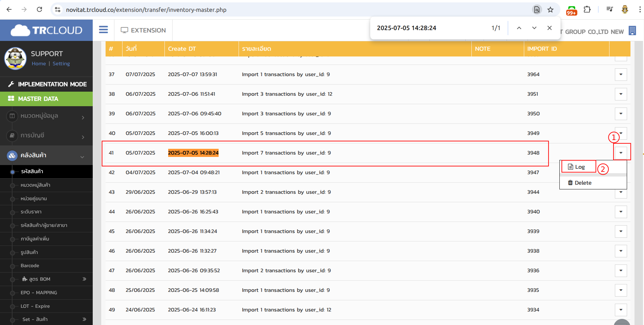Open the browser extensions puzzle icon
The image size is (644, 325).
(587, 10)
